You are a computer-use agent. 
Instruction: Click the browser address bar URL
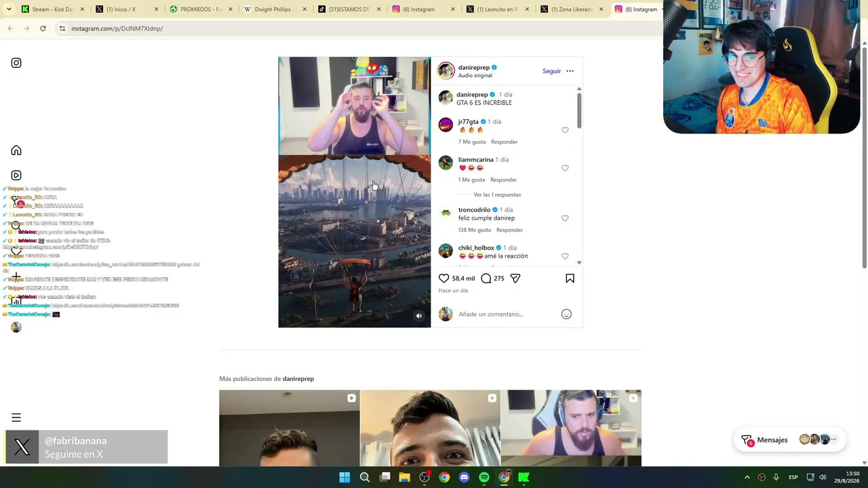(x=117, y=28)
